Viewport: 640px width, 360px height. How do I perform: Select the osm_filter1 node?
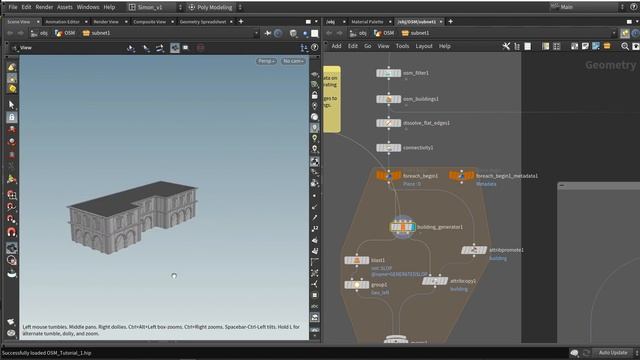[388, 73]
